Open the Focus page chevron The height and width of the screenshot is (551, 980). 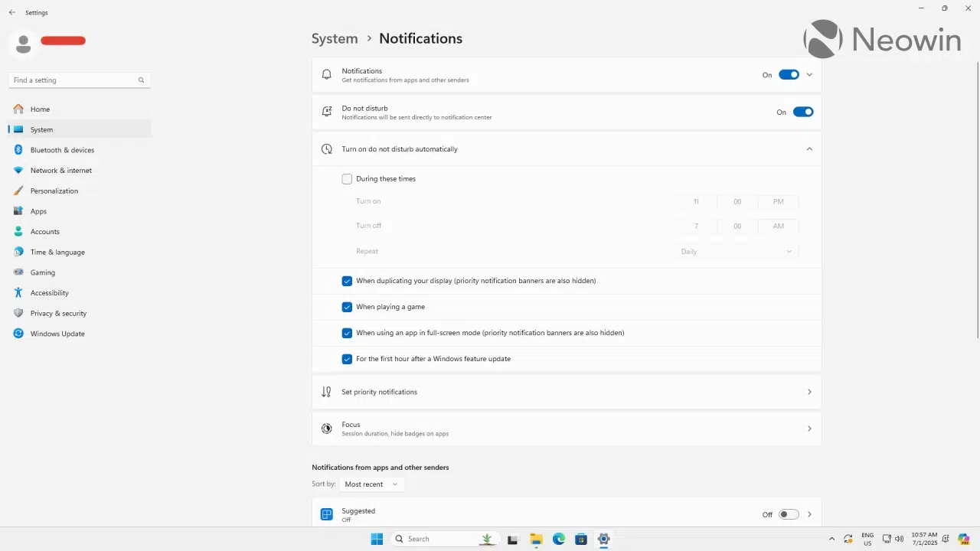[x=809, y=429]
